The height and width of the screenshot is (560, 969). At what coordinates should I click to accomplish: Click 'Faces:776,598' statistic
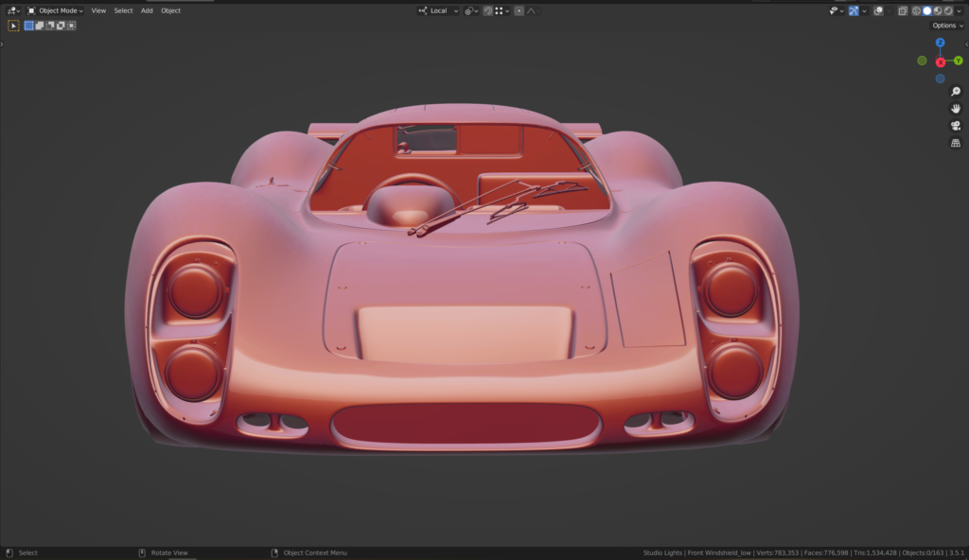click(x=825, y=552)
